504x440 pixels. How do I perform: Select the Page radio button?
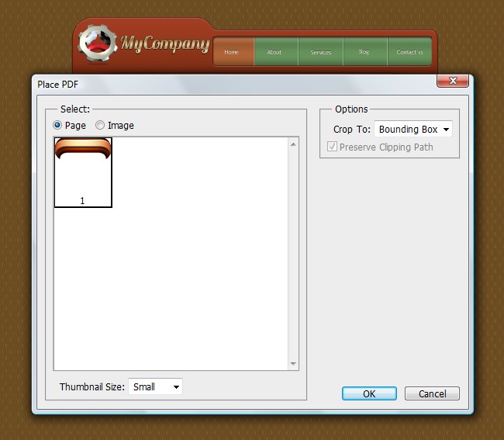[57, 125]
